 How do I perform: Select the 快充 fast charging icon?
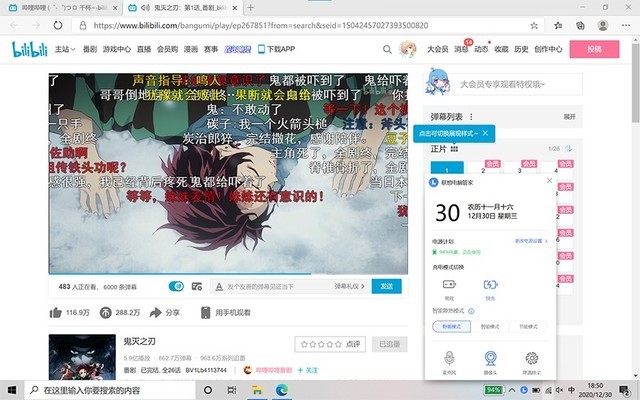coord(490,284)
